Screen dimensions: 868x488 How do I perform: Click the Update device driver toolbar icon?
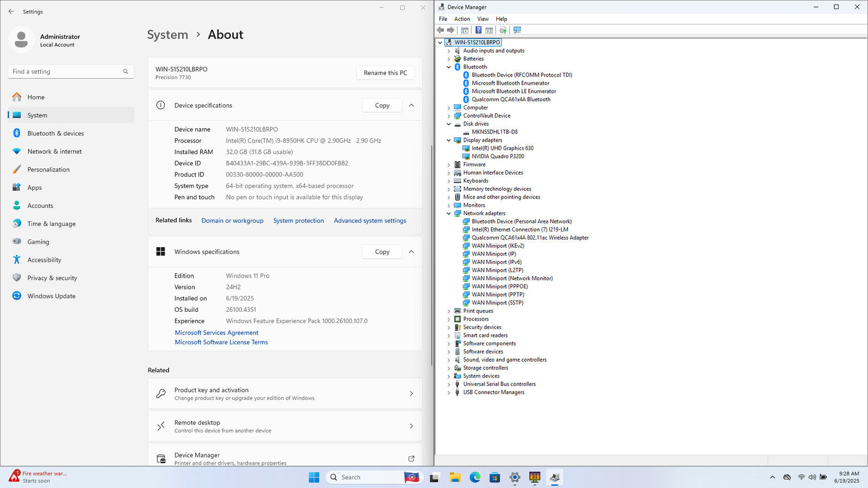coord(503,30)
